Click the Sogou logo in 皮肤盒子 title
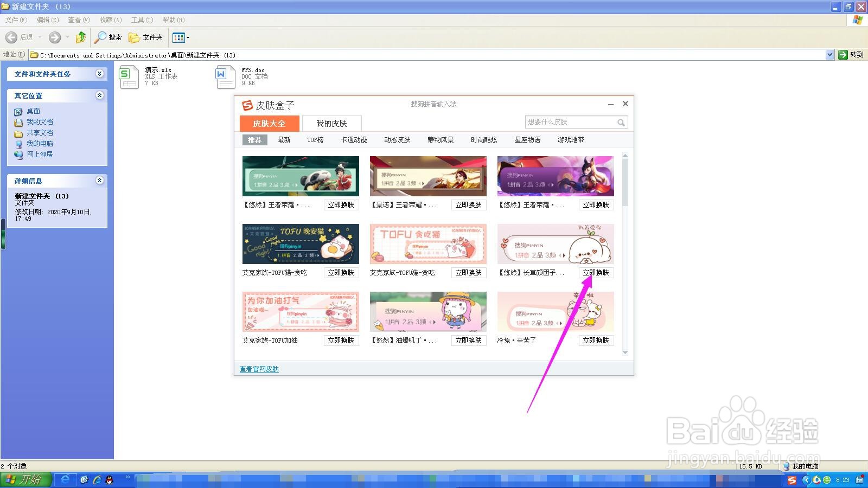Image resolution: width=868 pixels, height=488 pixels. (x=247, y=105)
